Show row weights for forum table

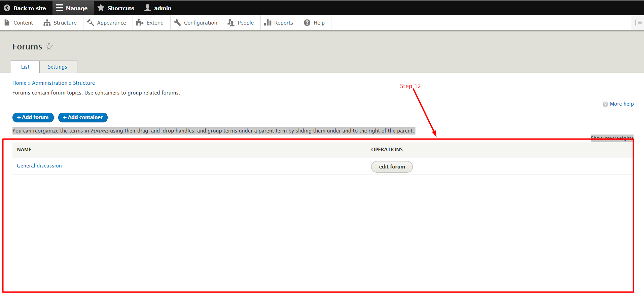(x=612, y=138)
